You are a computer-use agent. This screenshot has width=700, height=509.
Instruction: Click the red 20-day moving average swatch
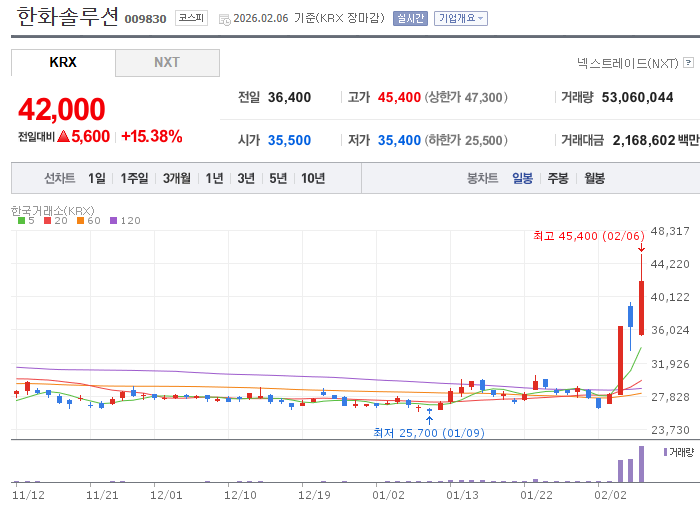tap(47, 221)
